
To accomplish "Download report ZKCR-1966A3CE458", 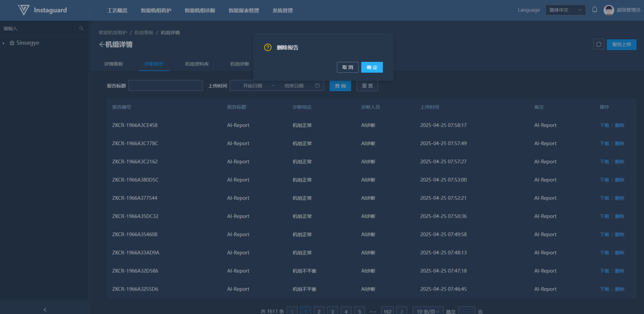I will point(604,125).
